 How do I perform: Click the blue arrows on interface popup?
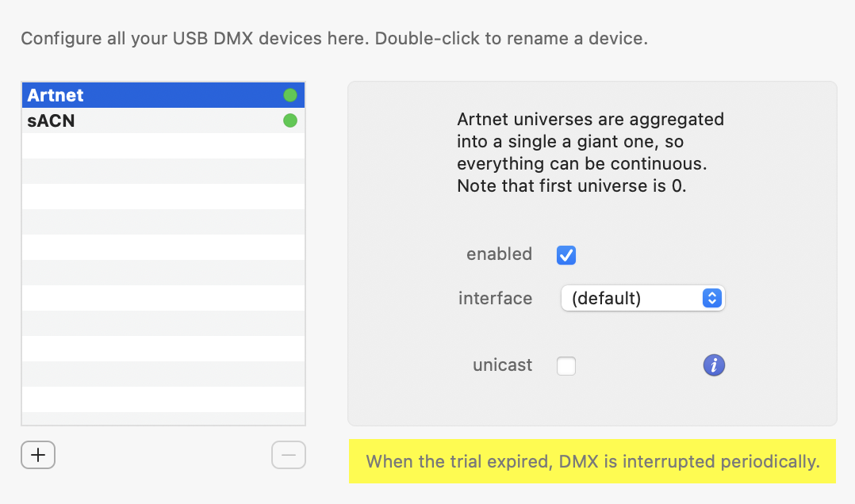(x=712, y=299)
